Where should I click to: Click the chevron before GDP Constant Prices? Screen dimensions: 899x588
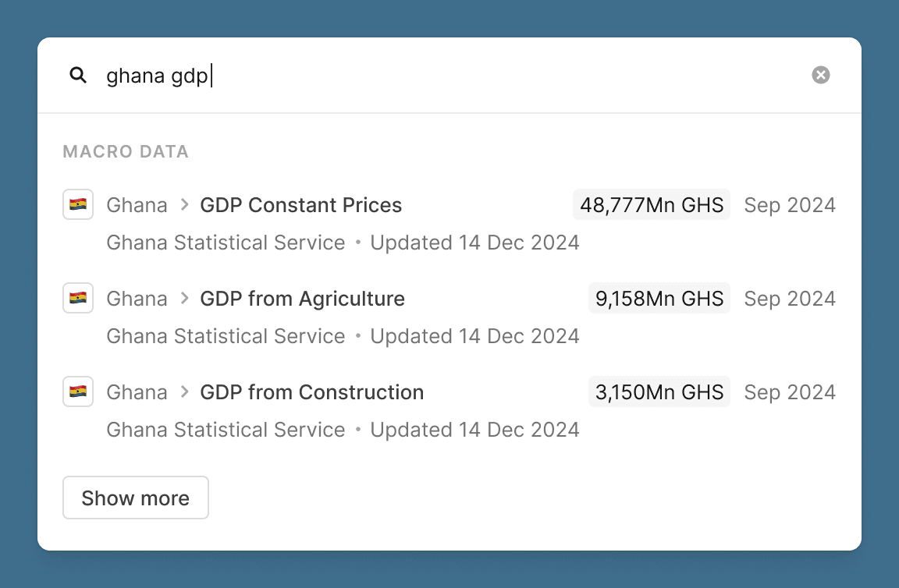pyautogui.click(x=184, y=204)
